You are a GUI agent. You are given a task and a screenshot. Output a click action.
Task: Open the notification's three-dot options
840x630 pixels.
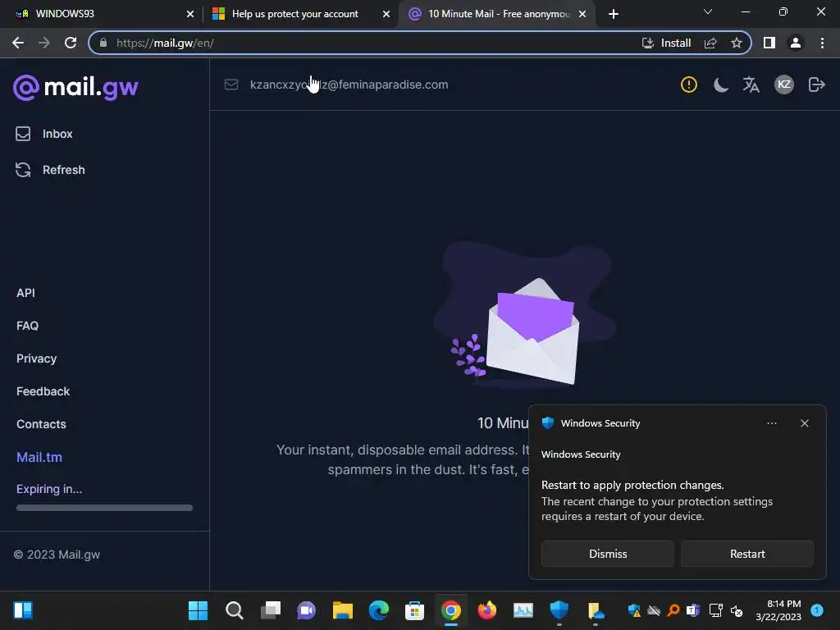pyautogui.click(x=771, y=423)
